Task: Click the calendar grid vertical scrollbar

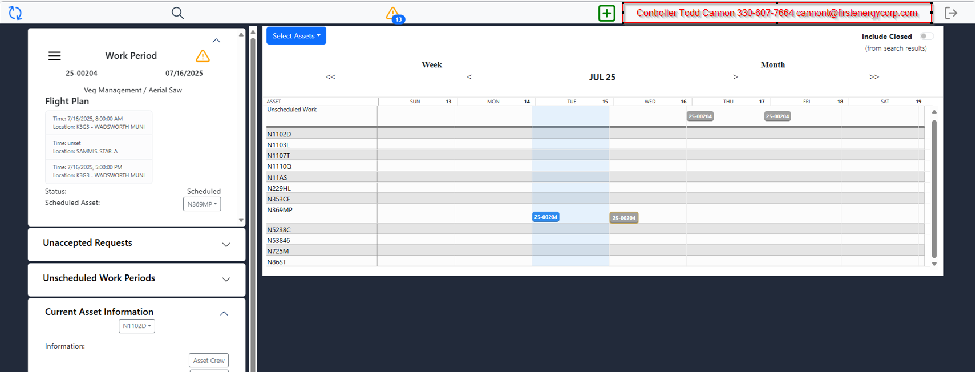Action: tap(934, 188)
